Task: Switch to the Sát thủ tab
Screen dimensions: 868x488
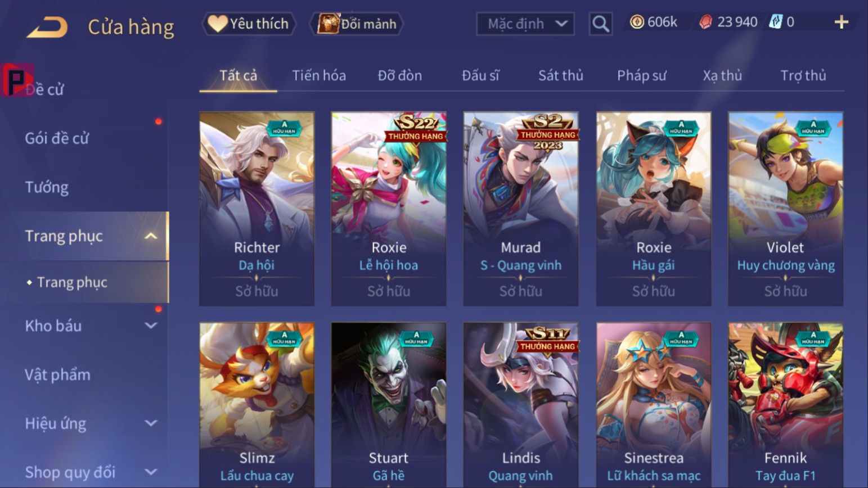Action: coord(560,75)
